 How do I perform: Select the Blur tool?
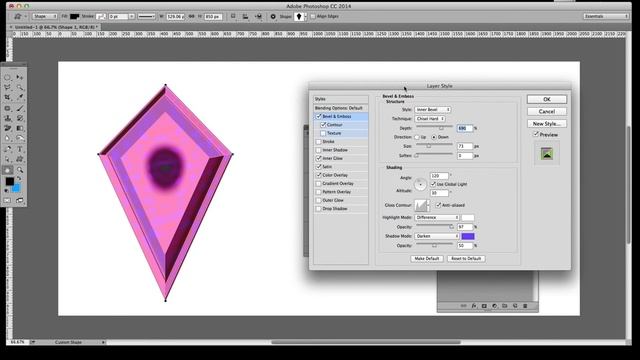8,138
